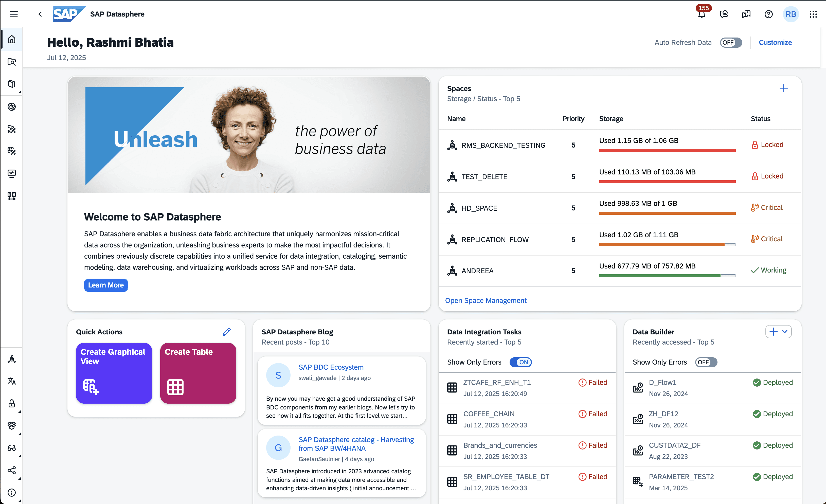
Task: Go to Home in side navigation
Action: click(x=12, y=40)
